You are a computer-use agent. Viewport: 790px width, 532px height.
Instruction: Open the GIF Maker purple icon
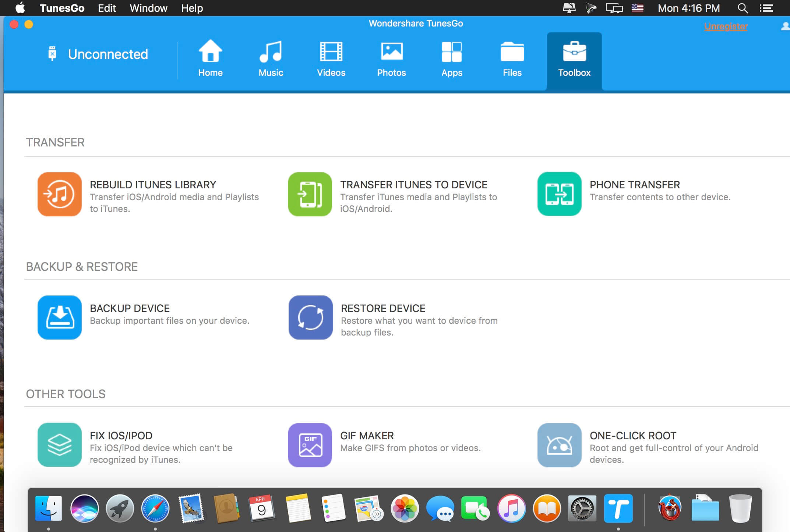point(310,445)
